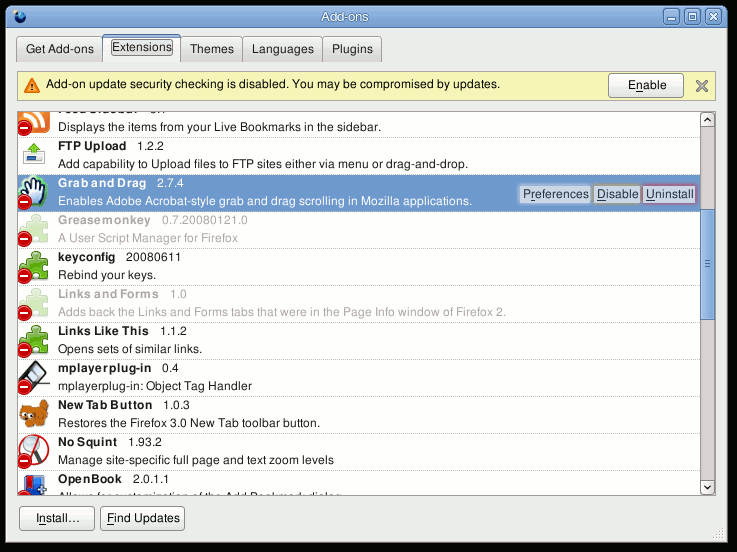Viewport: 737px width, 552px height.
Task: Dismiss the security warning notification bar
Action: click(701, 86)
